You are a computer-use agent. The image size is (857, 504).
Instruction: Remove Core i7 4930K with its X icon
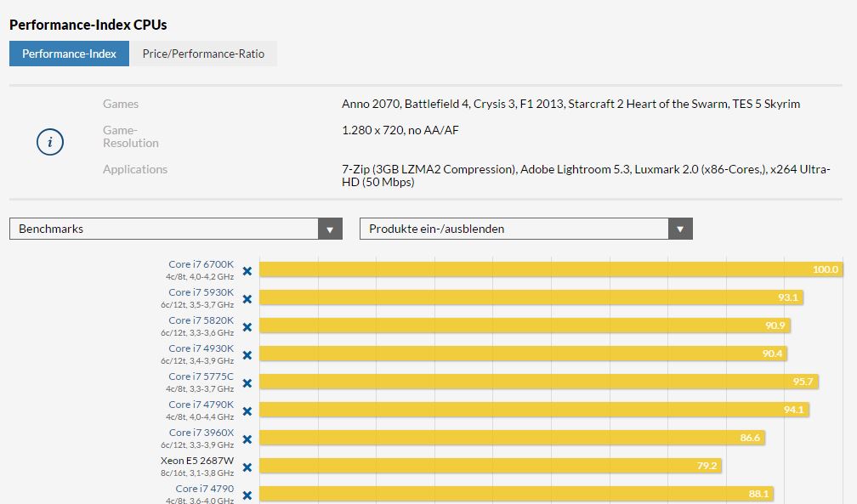click(x=247, y=355)
